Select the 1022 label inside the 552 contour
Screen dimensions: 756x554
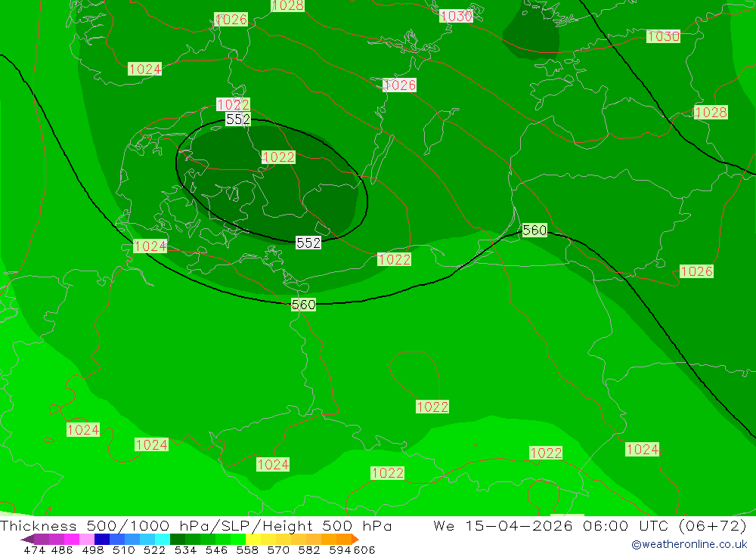[x=278, y=156]
